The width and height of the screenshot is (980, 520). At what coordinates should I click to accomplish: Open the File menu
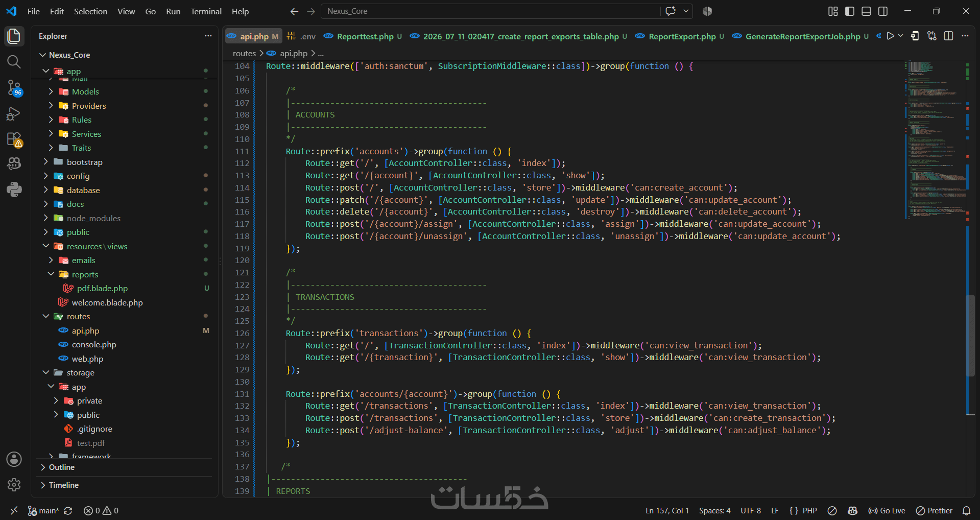click(34, 11)
